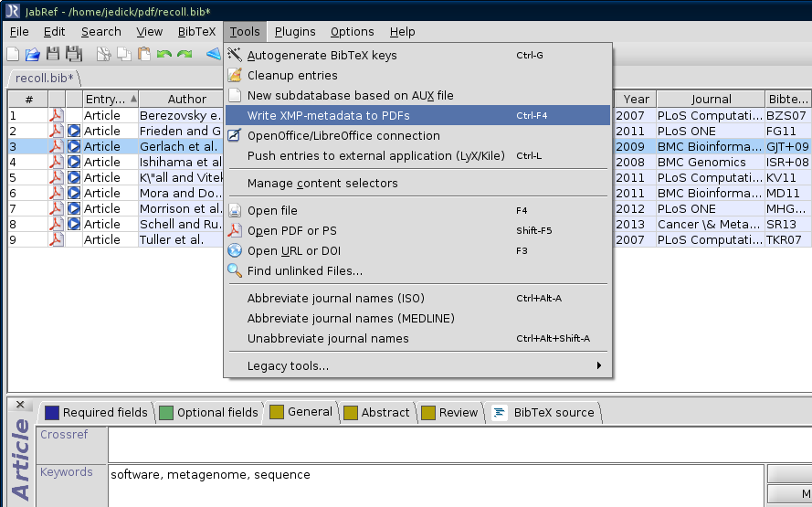Click the New database toolbar icon

point(13,55)
